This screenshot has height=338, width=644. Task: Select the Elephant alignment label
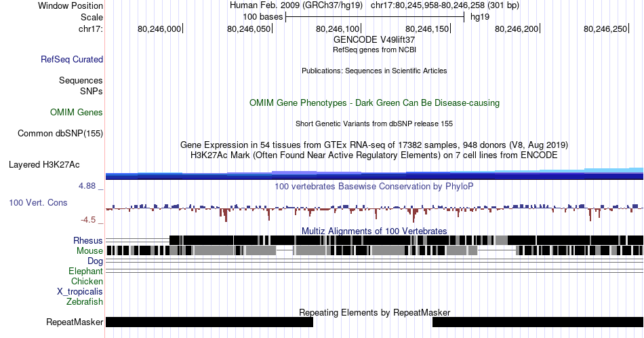pyautogui.click(x=86, y=271)
